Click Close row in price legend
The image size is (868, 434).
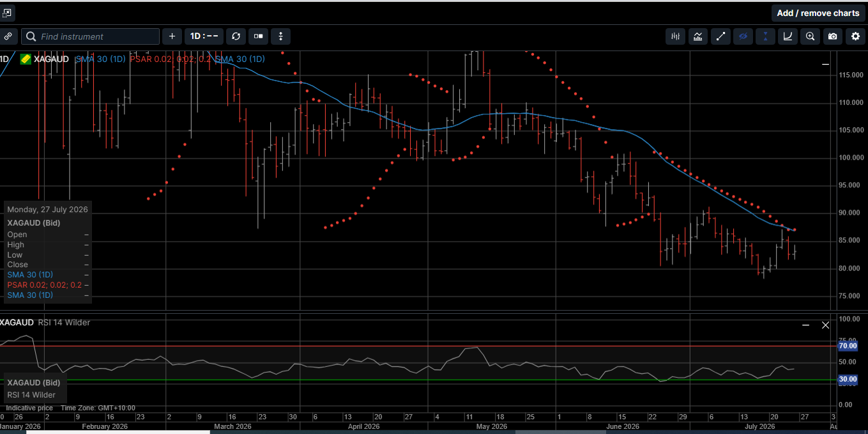pos(48,264)
